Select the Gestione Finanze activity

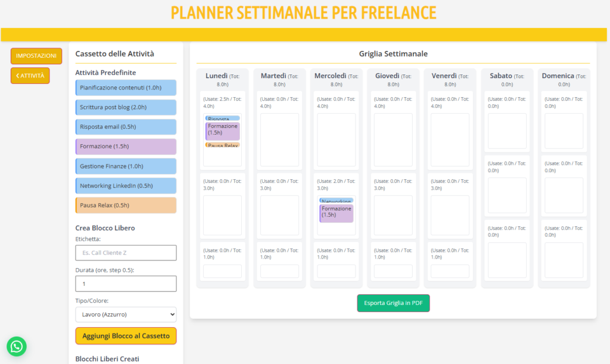pos(126,166)
